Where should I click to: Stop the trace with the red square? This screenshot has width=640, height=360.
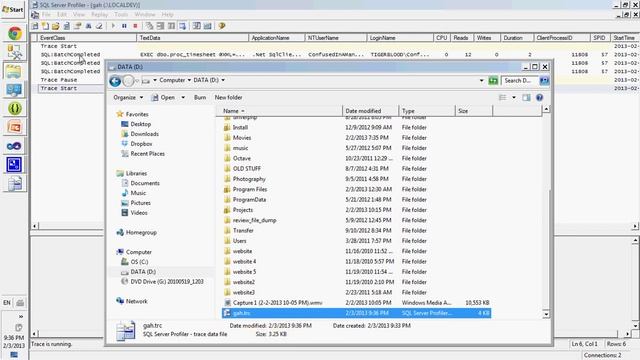tap(135, 26)
